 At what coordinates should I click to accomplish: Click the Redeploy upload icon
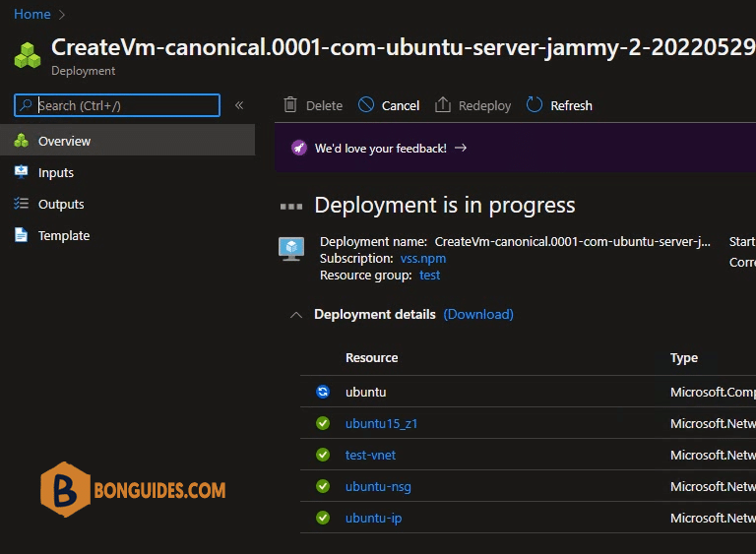443,104
